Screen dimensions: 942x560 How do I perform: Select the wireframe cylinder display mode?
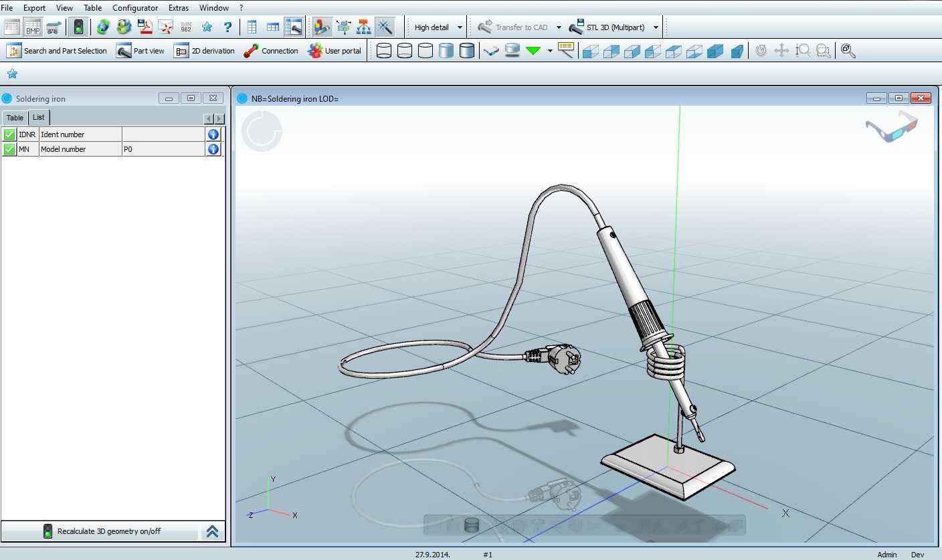pyautogui.click(x=384, y=51)
